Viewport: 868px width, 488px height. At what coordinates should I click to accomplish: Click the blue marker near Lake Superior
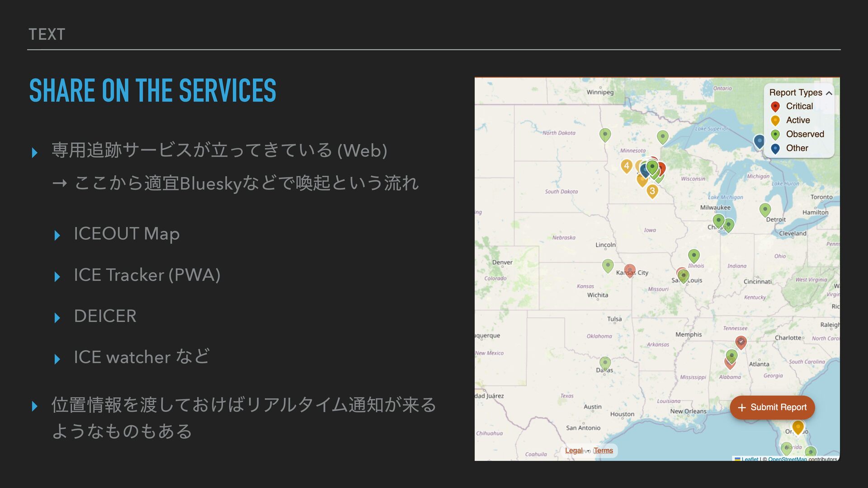click(x=759, y=141)
